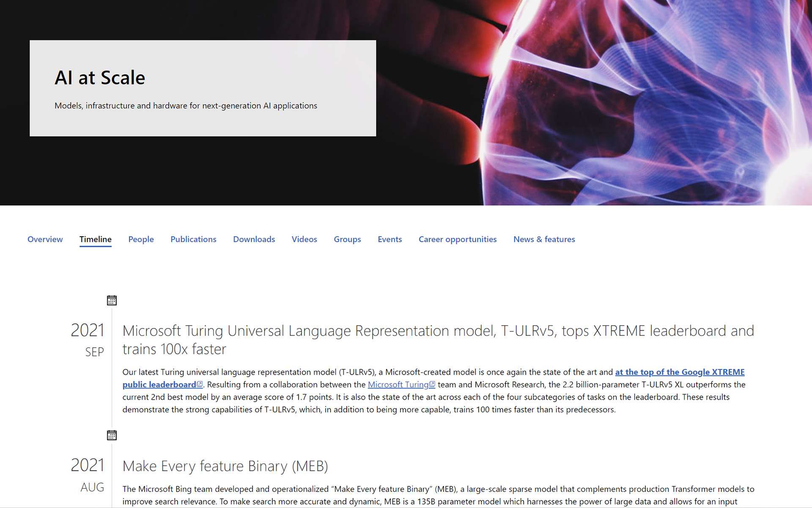Click the 'Make Every feature Binary (MEB)' heading
Viewport: 812px width, 508px height.
(x=225, y=466)
